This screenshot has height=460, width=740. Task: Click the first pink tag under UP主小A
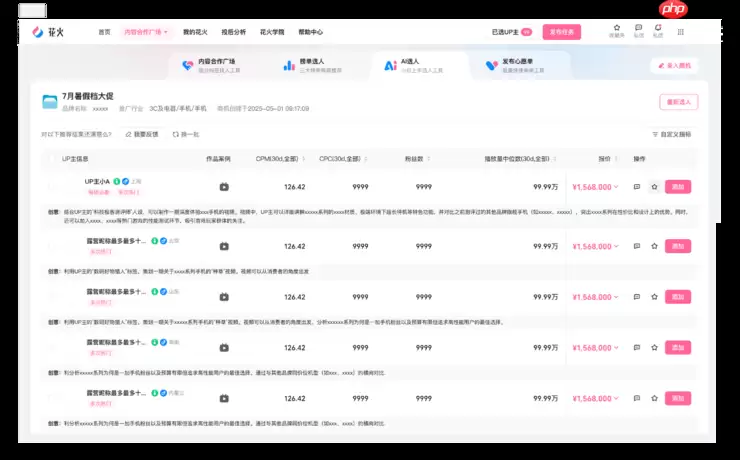point(99,192)
